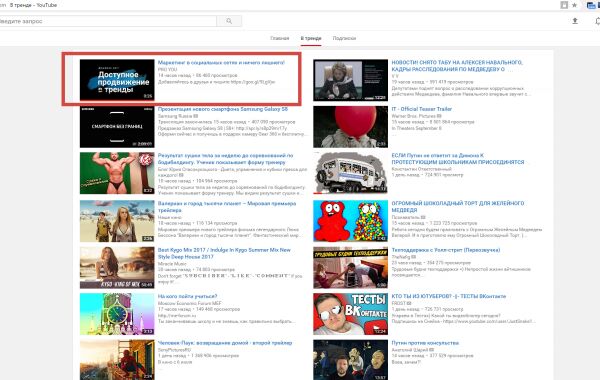600x380 pixels.
Task: Click the Kremlin clock tower thumbnail
Action: pyautogui.click(x=117, y=314)
